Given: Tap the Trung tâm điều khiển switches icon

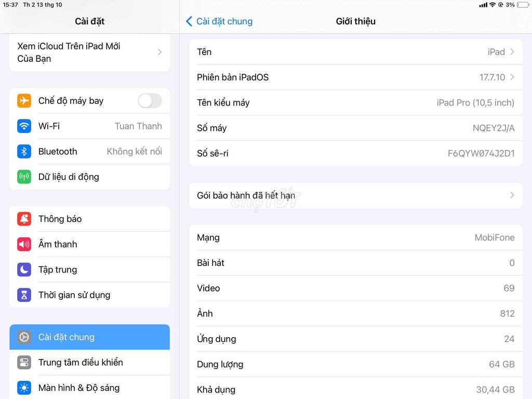Looking at the screenshot, I should (x=24, y=363).
